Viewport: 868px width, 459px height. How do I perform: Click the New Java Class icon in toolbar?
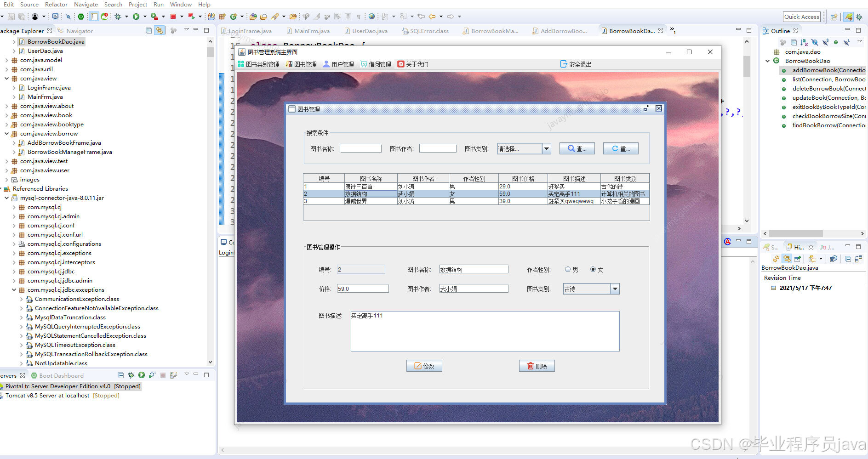tap(234, 17)
